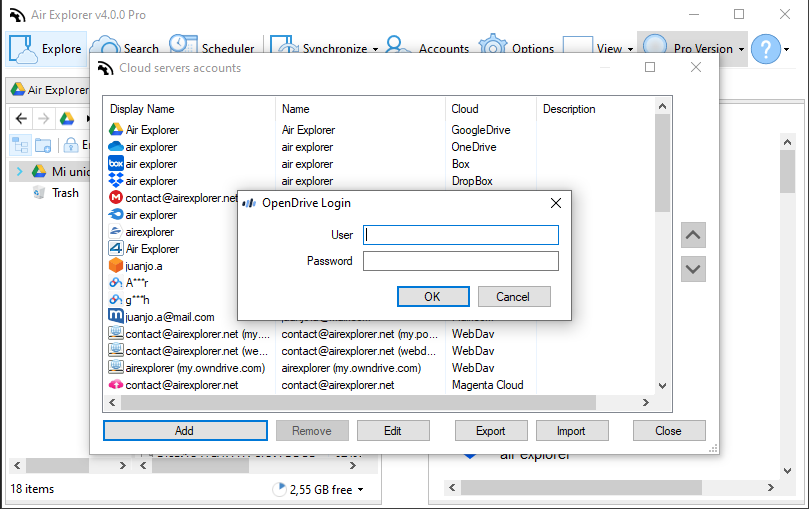Expand the Mi unidad tree node

pos(20,171)
